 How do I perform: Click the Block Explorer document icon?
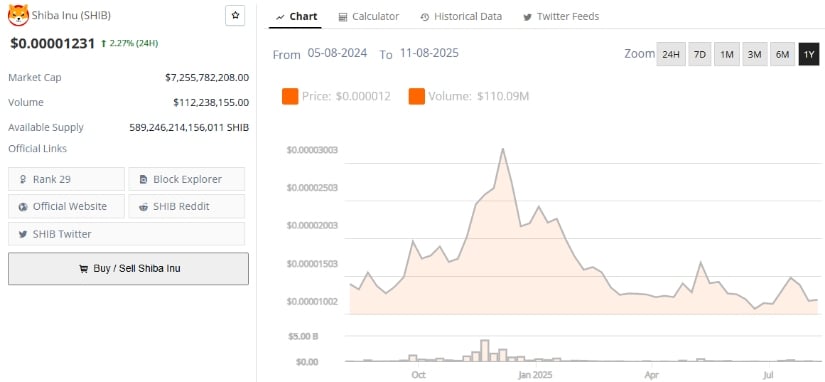click(143, 179)
